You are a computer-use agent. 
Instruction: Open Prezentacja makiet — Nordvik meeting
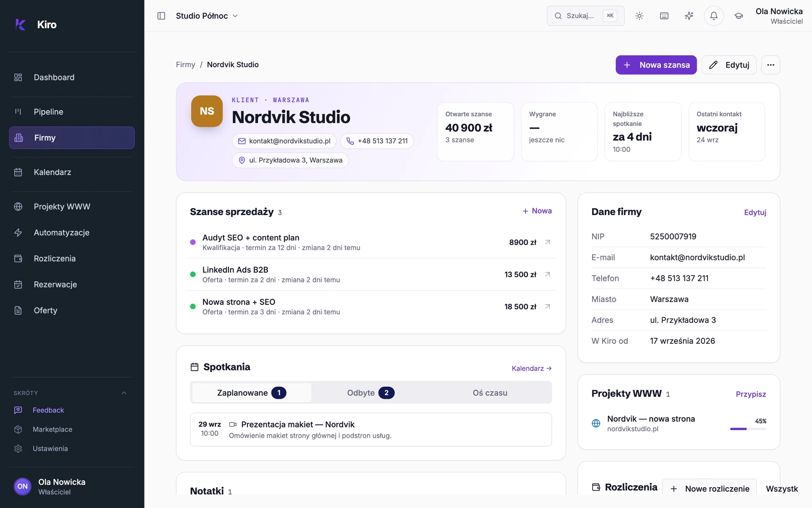371,429
